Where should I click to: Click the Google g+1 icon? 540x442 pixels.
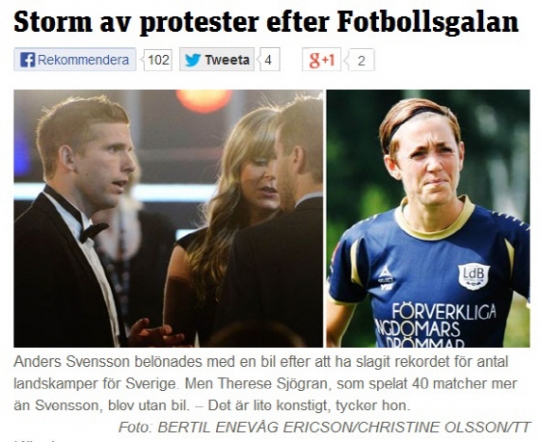coord(322,60)
